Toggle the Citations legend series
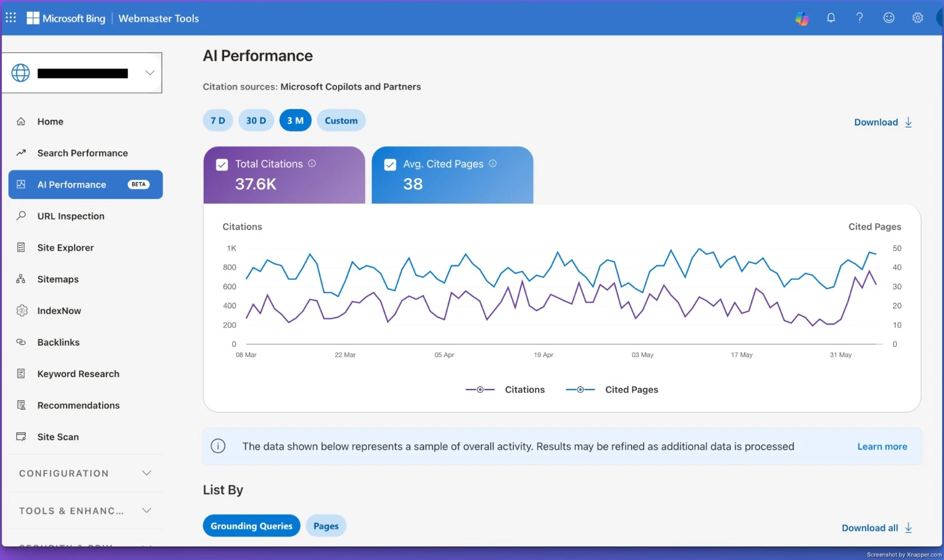The image size is (944, 560). 505,389
